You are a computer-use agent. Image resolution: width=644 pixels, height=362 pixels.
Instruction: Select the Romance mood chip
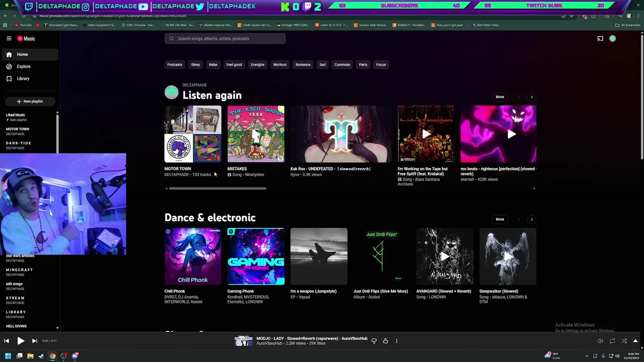(303, 64)
